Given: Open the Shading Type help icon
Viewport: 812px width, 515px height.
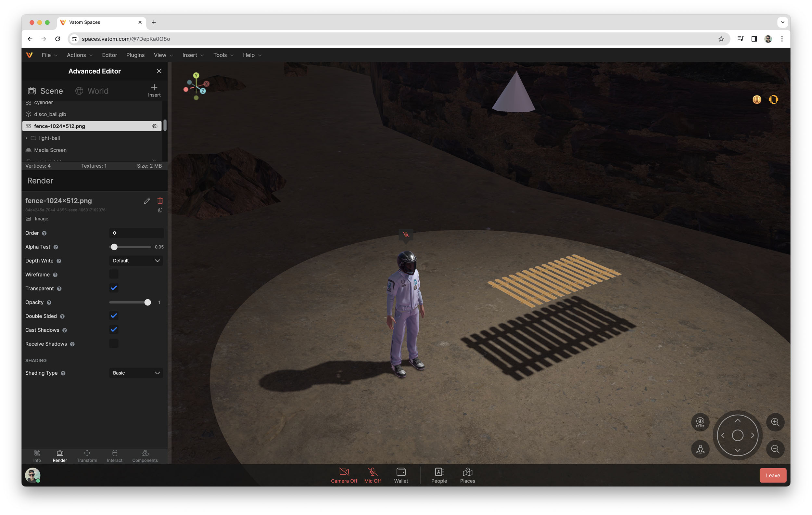Looking at the screenshot, I should [x=63, y=373].
